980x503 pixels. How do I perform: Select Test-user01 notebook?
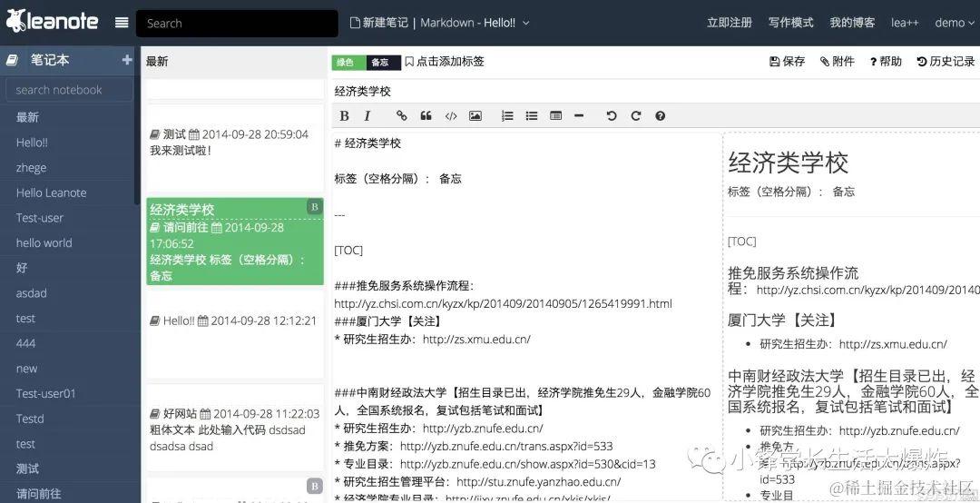[x=45, y=393]
